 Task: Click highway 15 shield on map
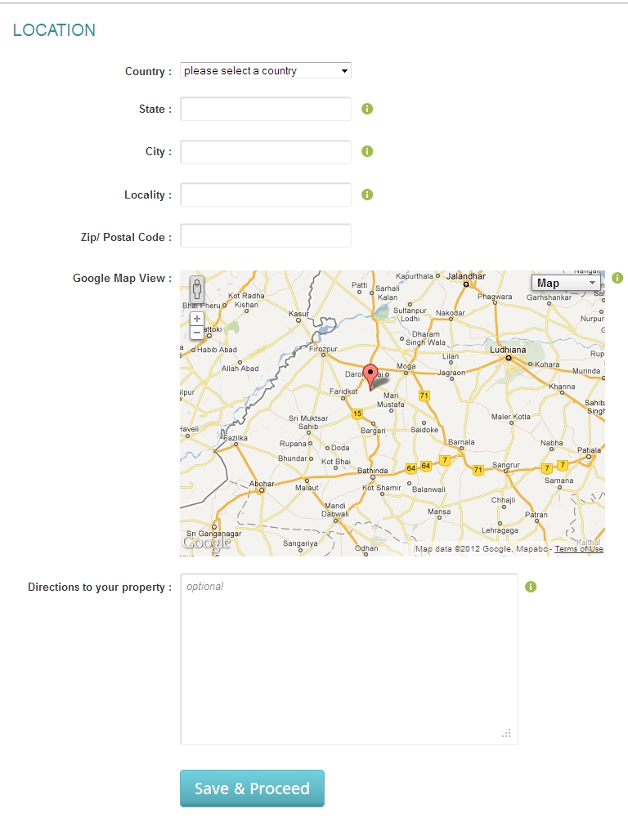coord(357,413)
